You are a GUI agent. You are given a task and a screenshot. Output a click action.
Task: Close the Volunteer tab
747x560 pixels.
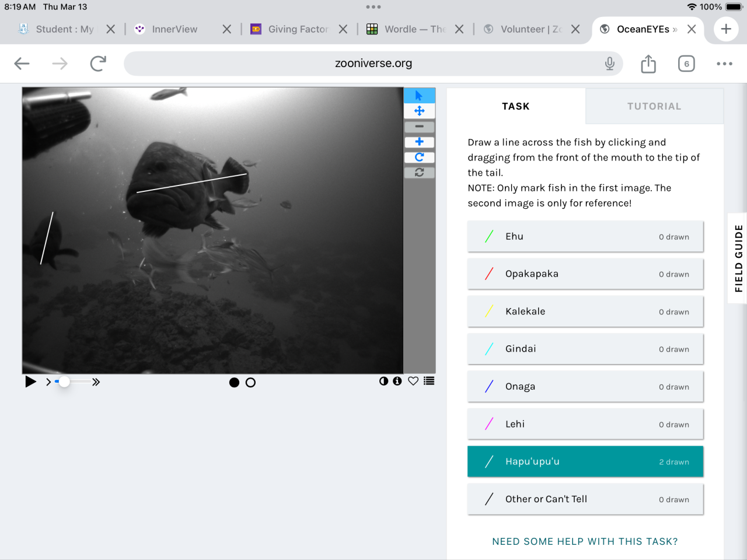pyautogui.click(x=575, y=29)
